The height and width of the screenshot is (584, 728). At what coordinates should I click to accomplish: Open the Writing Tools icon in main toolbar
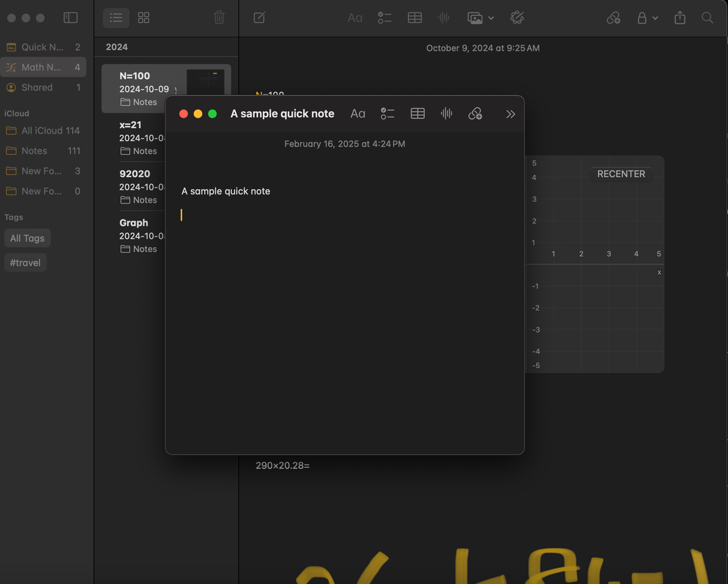coord(517,17)
